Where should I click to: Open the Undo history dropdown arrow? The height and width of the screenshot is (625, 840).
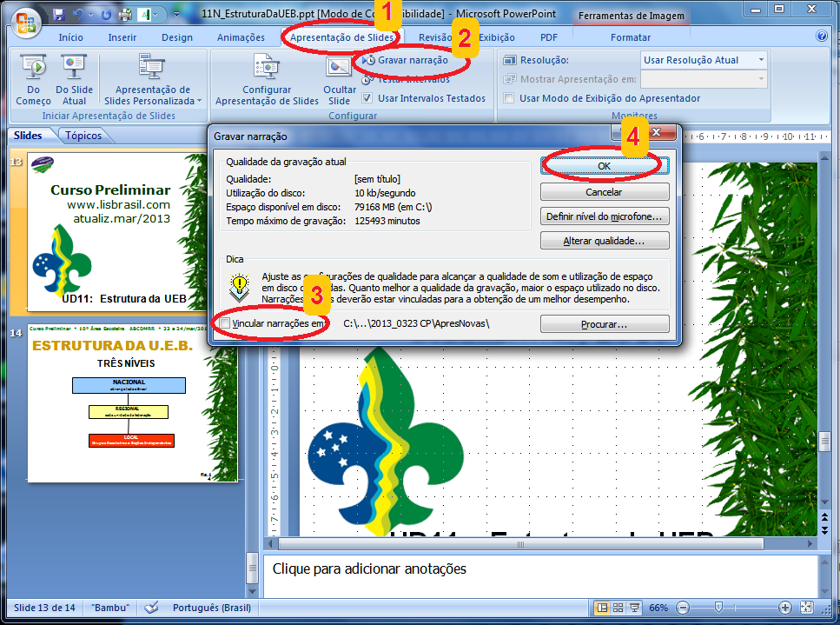tap(89, 15)
